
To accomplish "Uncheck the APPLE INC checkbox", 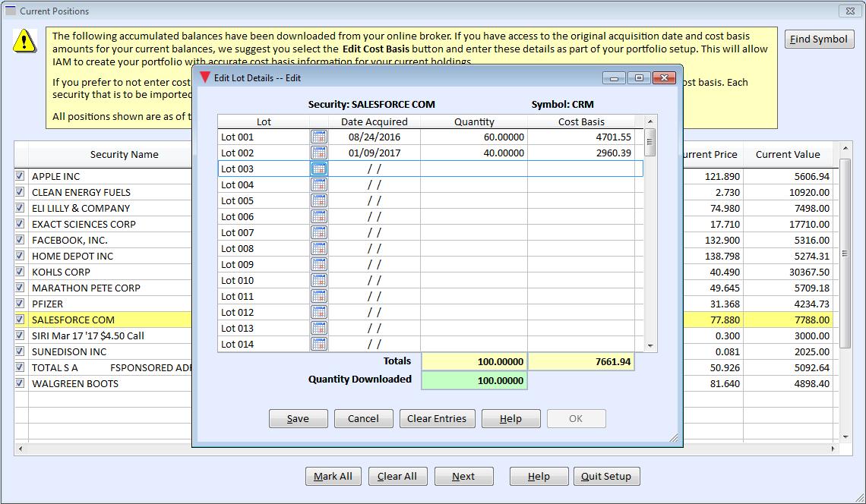I will pos(20,176).
